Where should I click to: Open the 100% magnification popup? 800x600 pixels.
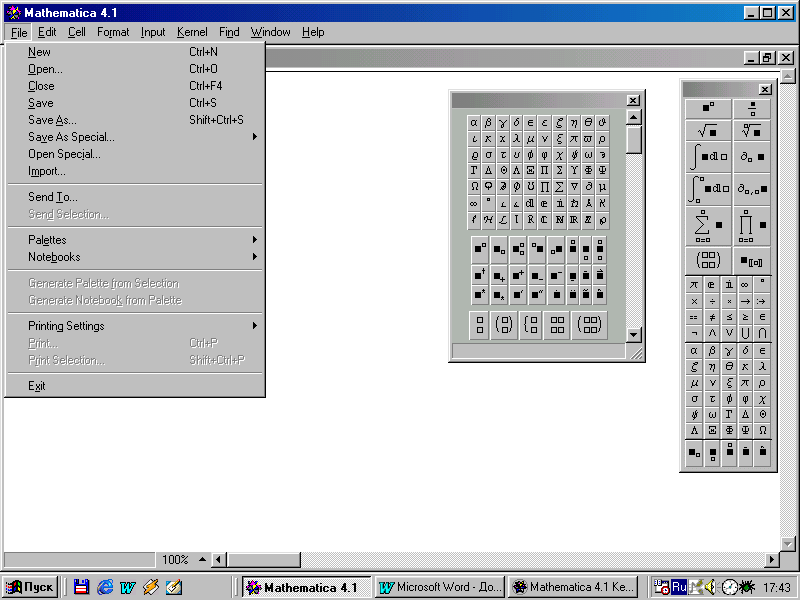[x=184, y=560]
